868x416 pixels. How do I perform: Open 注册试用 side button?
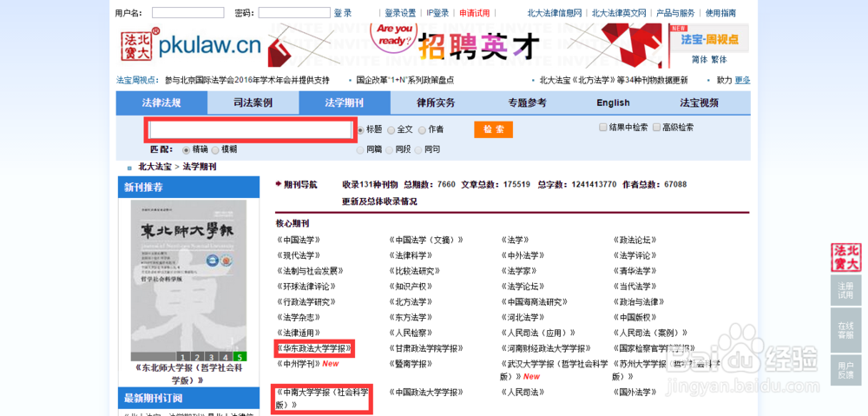(845, 291)
